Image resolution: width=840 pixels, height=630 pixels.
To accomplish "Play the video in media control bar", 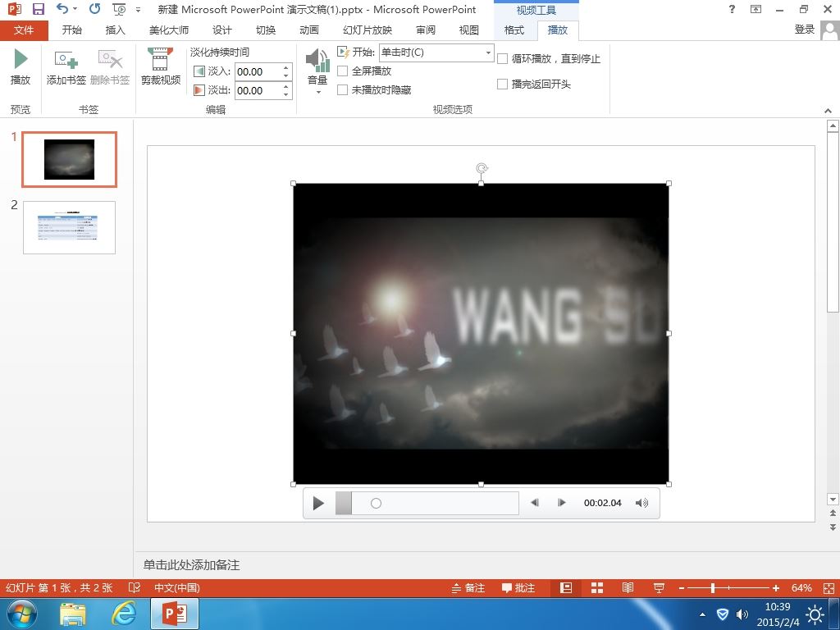I will [x=318, y=503].
